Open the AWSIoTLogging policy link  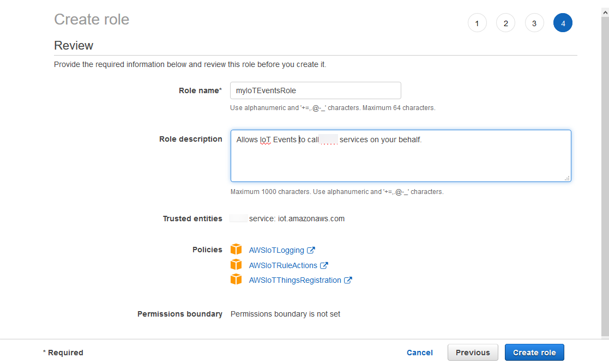pos(276,250)
